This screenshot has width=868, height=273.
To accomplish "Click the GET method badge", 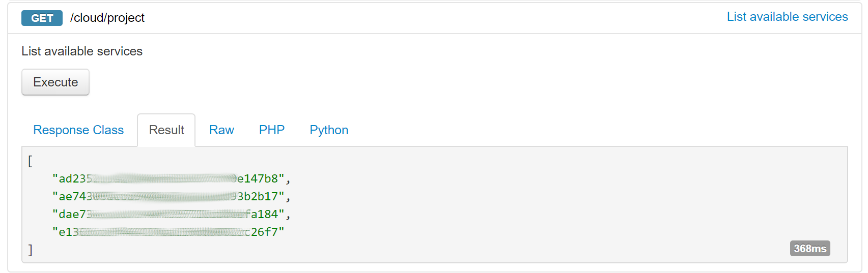I will [x=42, y=18].
